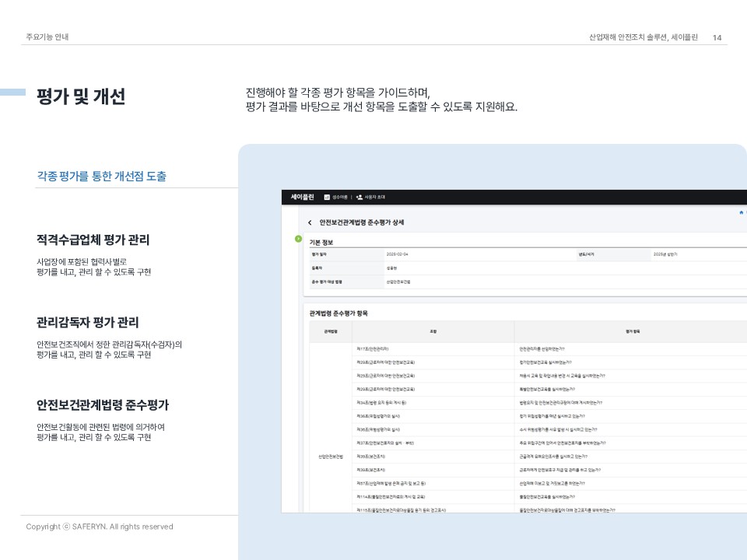Click the 2025년 상반기 period value

670,254
